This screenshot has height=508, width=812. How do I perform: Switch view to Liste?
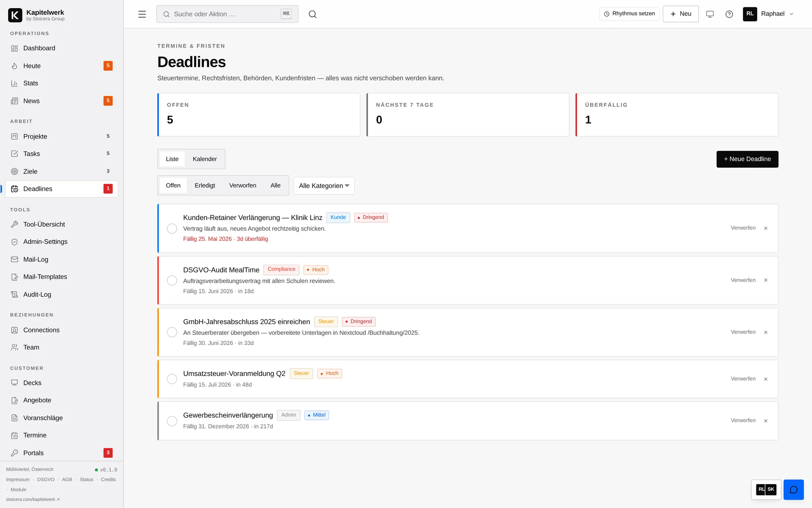[x=172, y=159]
